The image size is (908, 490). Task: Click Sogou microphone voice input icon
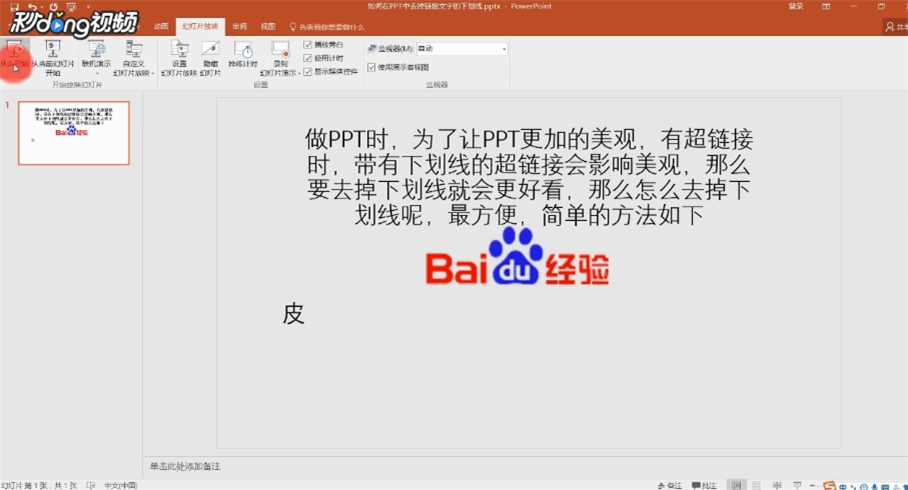[874, 487]
